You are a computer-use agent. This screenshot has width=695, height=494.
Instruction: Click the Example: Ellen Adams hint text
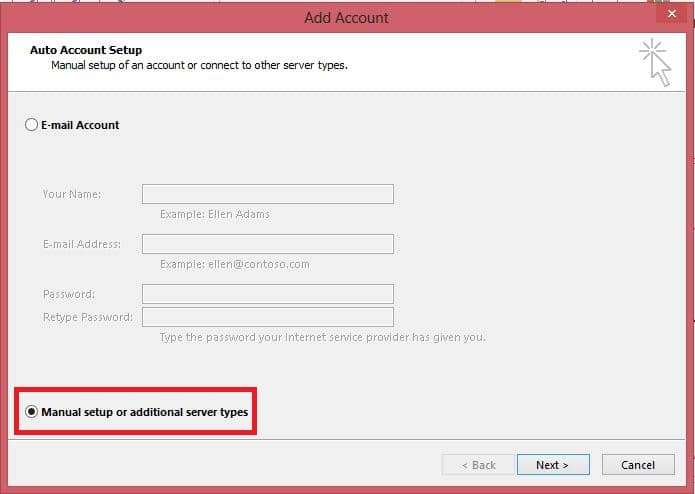[214, 214]
